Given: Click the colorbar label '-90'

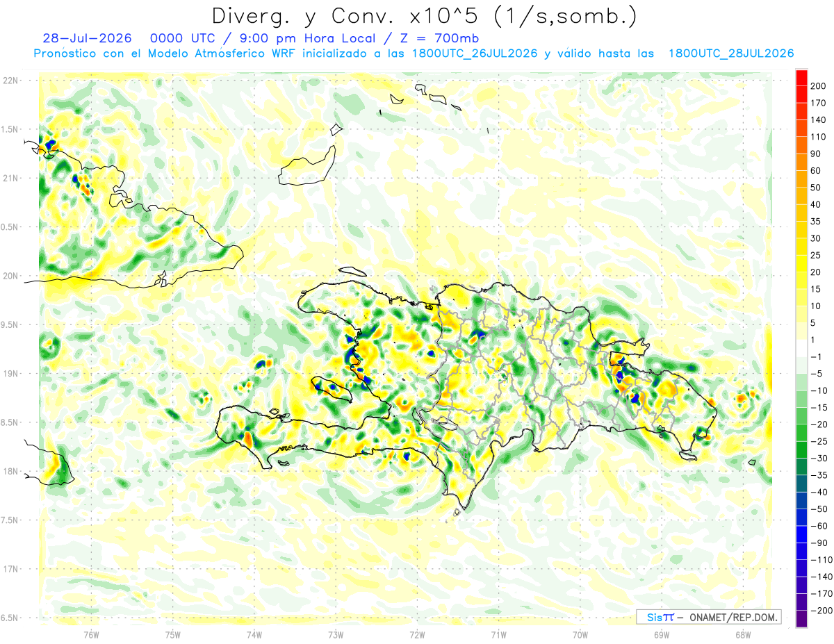Looking at the screenshot, I should tap(819, 543).
